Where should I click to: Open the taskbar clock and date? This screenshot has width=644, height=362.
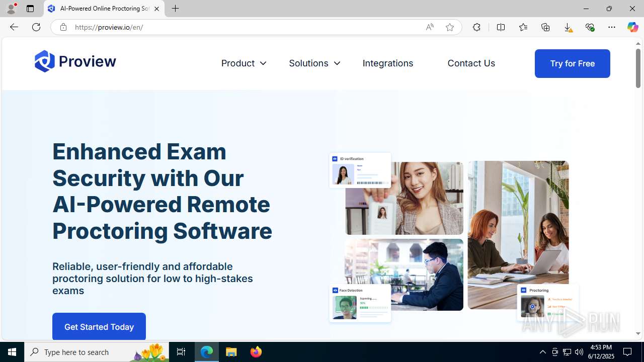[602, 352]
